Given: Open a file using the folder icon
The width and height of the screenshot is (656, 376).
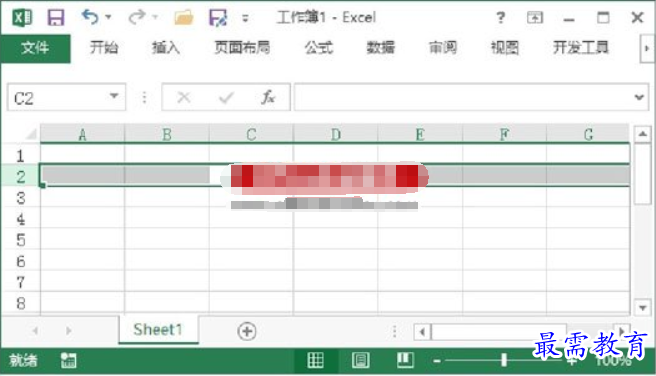Looking at the screenshot, I should pos(184,18).
